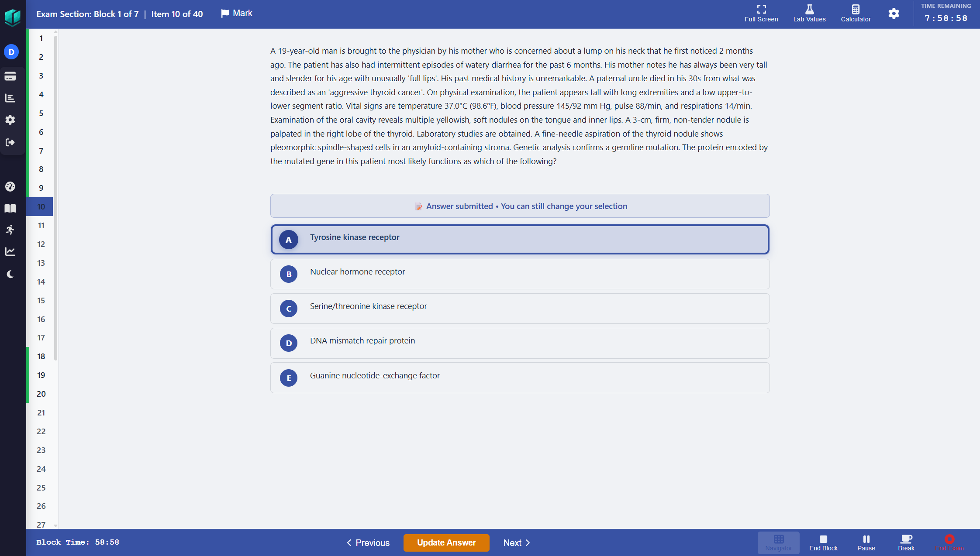Screen dimensions: 980x556
Task: Return to the Previous question
Action: pos(368,543)
